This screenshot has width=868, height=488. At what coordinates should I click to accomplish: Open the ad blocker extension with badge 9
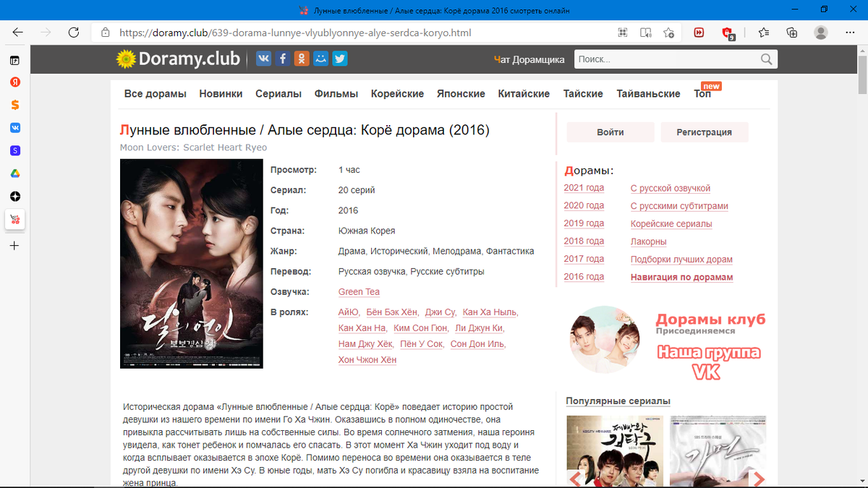728,33
